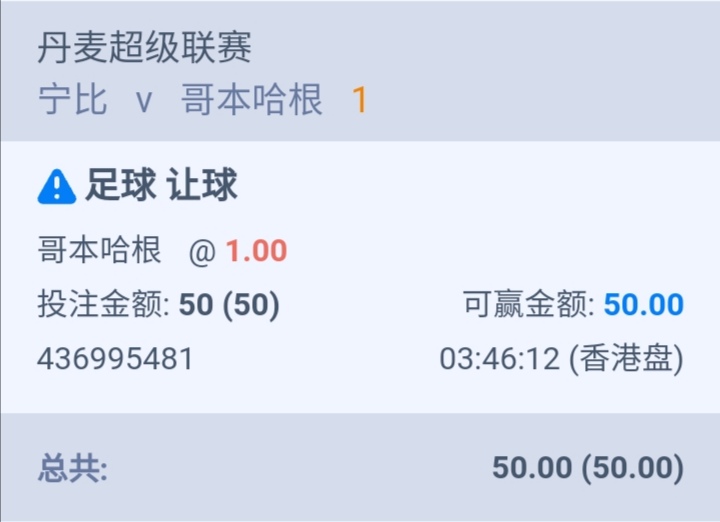The image size is (720, 522).
Task: Select 哥本哈根 in the match header
Action: tap(252, 101)
